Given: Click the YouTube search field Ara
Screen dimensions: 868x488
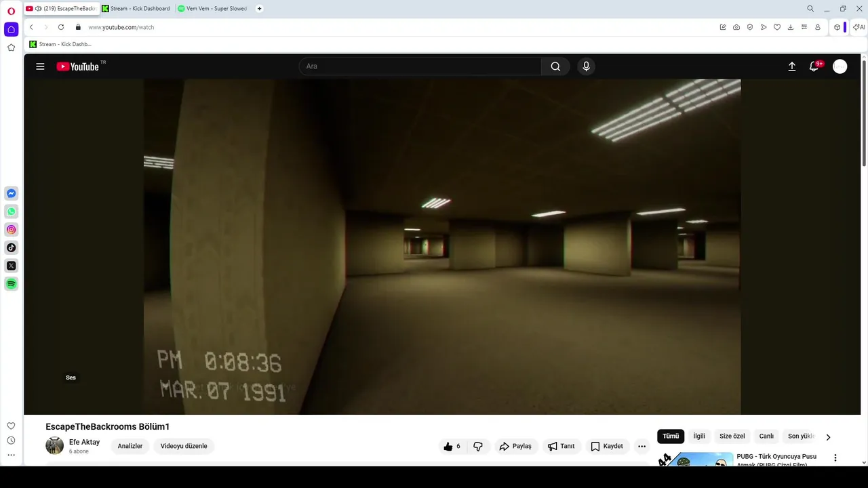Looking at the screenshot, I should (420, 66).
